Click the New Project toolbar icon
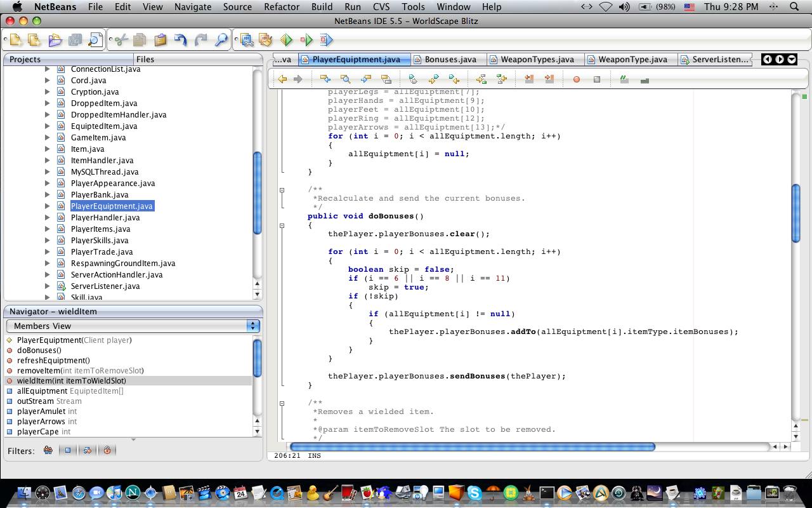812x508 pixels. pos(15,41)
